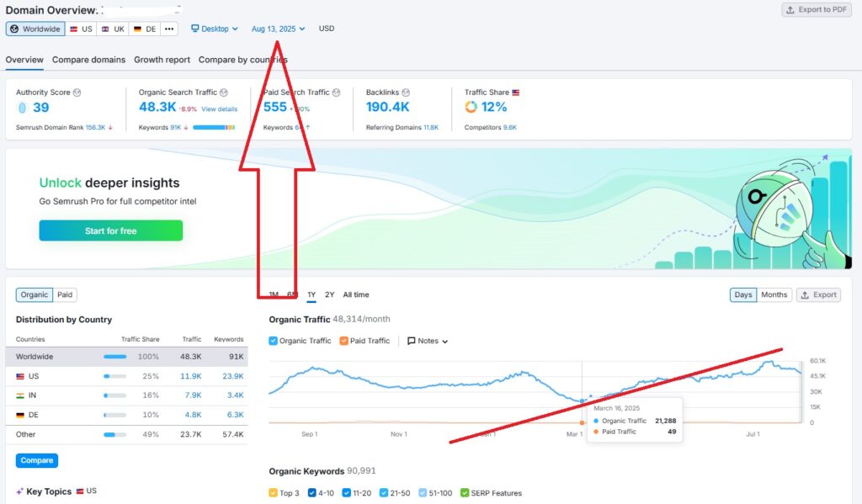This screenshot has width=862, height=504.
Task: Switch to Compare domains tab
Action: (88, 60)
